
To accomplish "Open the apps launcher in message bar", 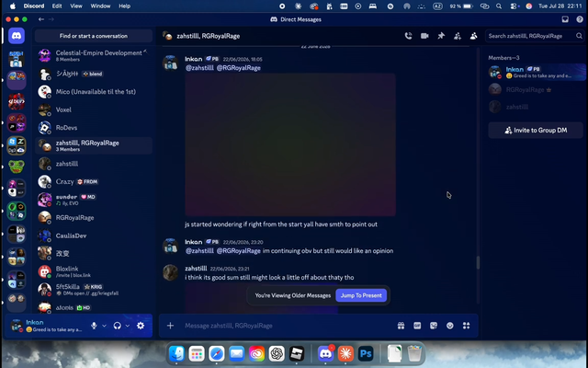I will [466, 326].
